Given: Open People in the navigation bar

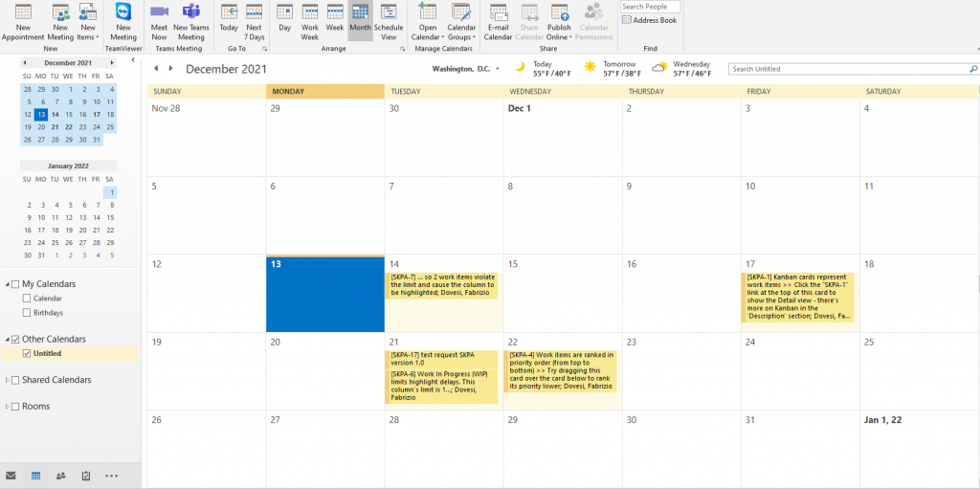Looking at the screenshot, I should 60,476.
